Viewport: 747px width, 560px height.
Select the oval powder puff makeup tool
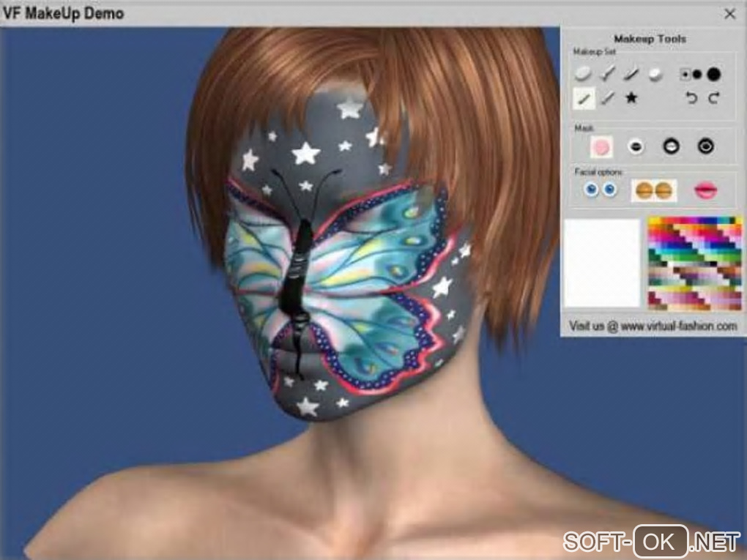pyautogui.click(x=583, y=74)
